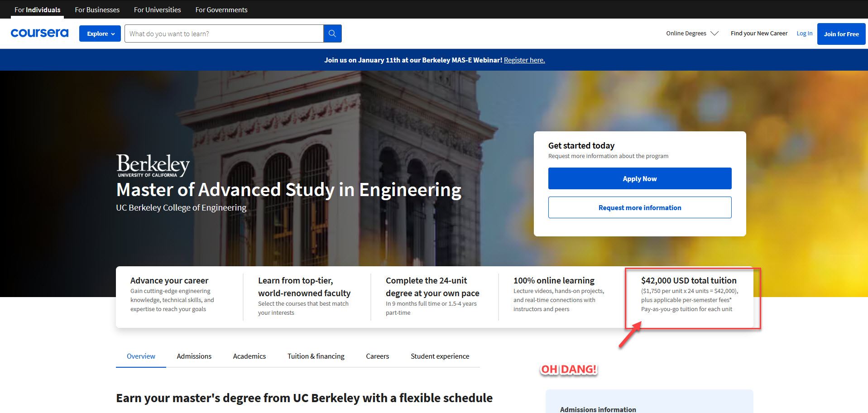This screenshot has height=413, width=868.
Task: Click the 'Advance your career' heading
Action: pyautogui.click(x=169, y=281)
